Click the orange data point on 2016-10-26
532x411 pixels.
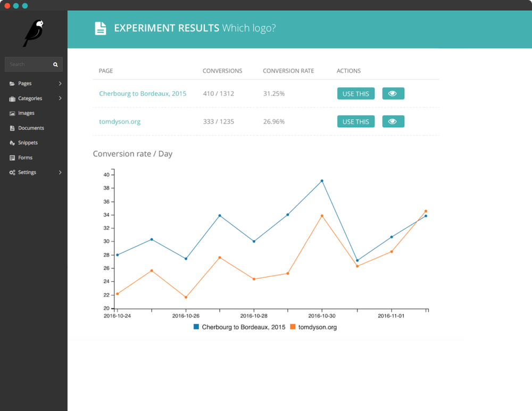click(x=186, y=297)
